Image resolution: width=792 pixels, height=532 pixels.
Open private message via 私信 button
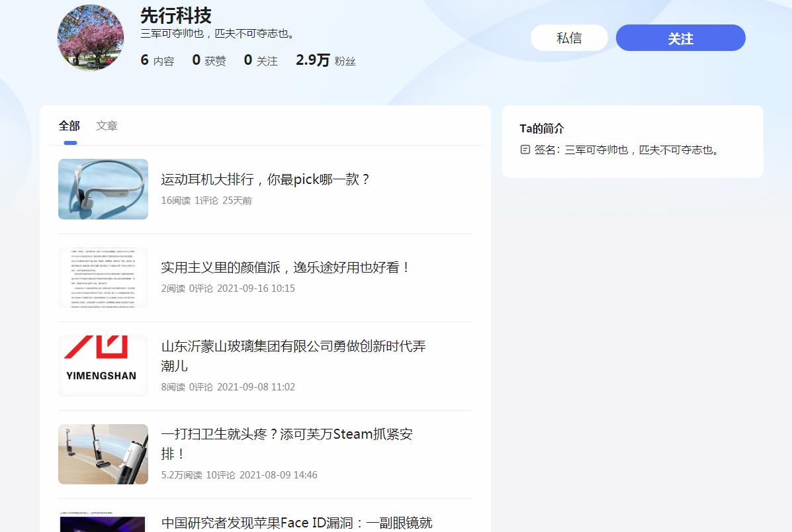click(569, 38)
